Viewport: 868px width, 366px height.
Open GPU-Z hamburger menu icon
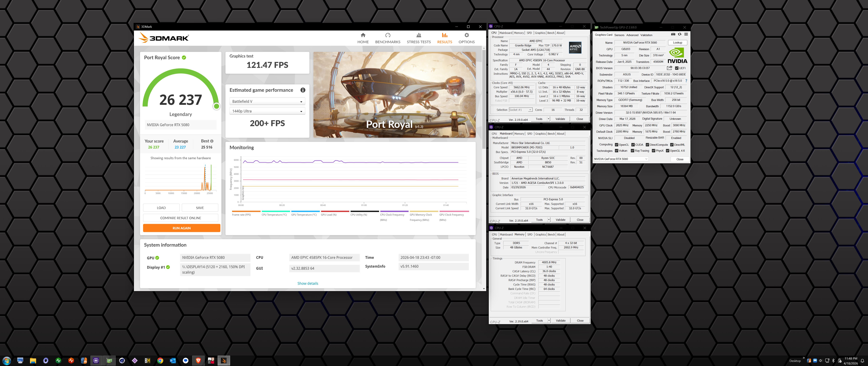click(x=686, y=34)
